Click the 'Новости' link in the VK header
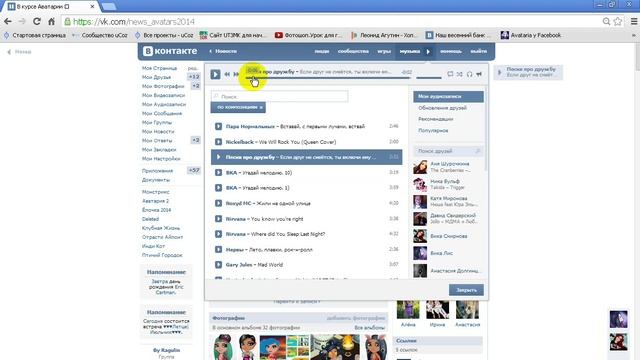Screen dimensions: 640x360 click(x=223, y=51)
